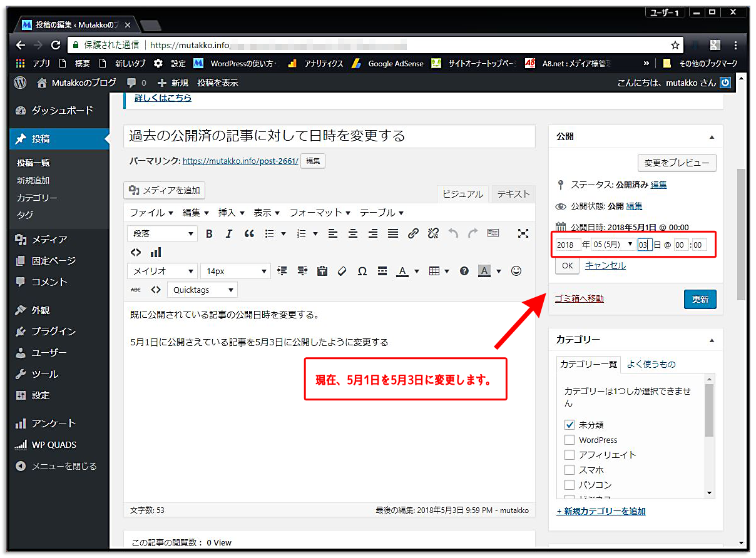This screenshot has height=558, width=756.
Task: Open the 段落 paragraph style dropdown
Action: [161, 233]
